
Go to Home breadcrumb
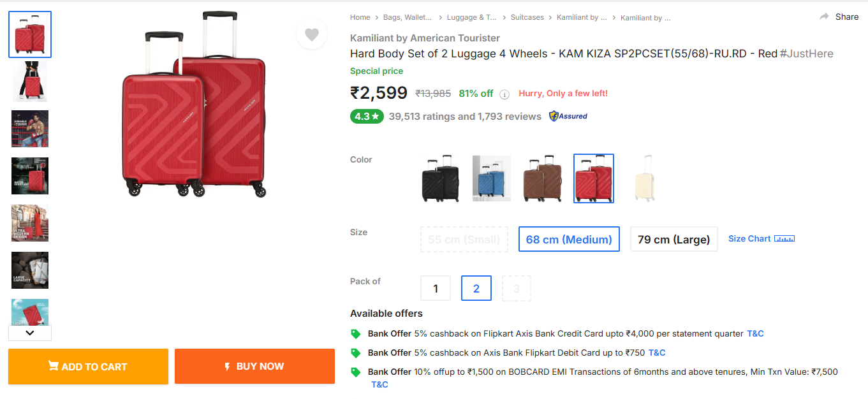tap(360, 17)
